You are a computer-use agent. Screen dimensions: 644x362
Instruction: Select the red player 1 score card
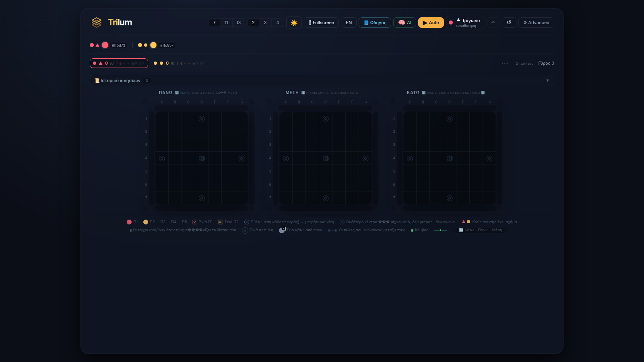click(119, 63)
